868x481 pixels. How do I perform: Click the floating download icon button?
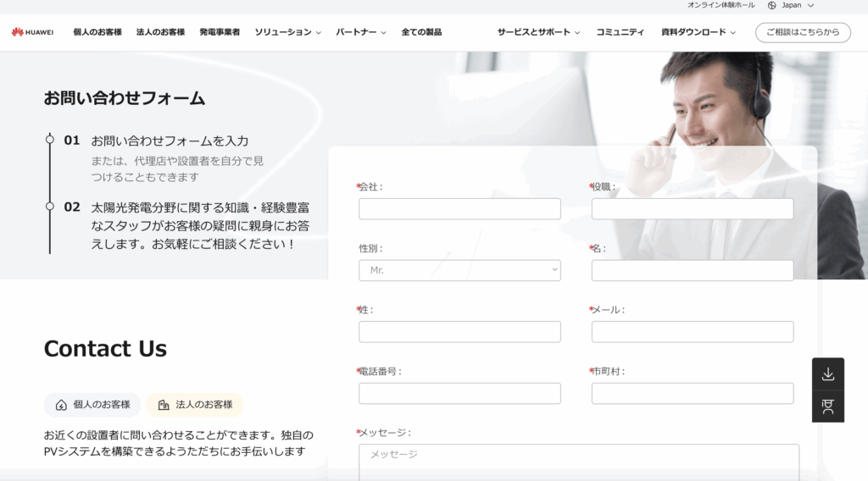[828, 374]
